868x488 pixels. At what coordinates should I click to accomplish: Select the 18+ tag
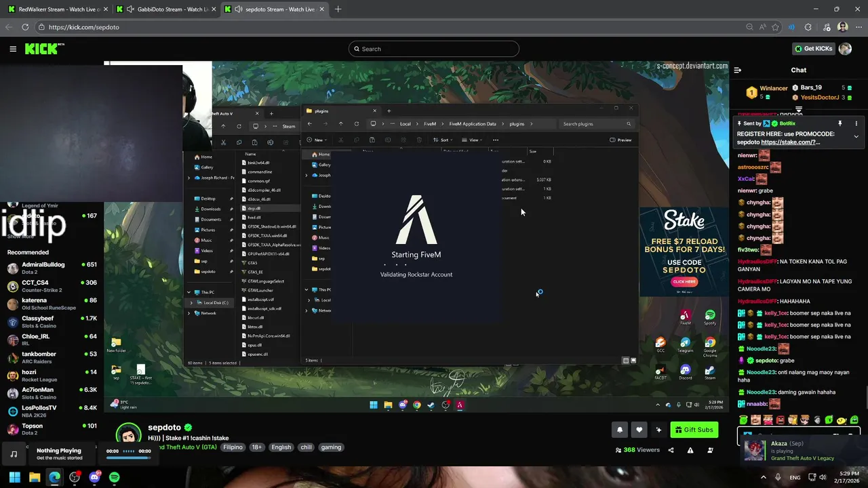click(257, 447)
